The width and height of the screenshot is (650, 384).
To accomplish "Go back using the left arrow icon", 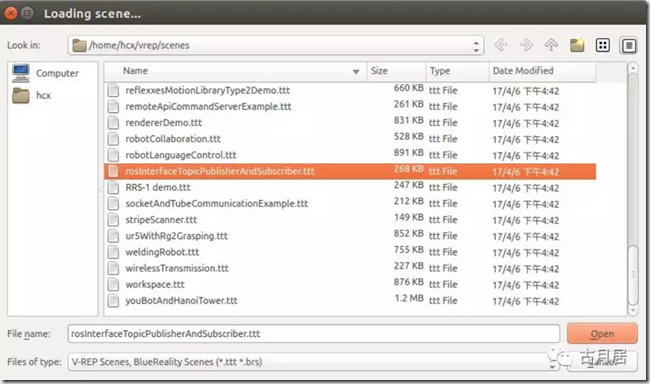I will pyautogui.click(x=501, y=45).
